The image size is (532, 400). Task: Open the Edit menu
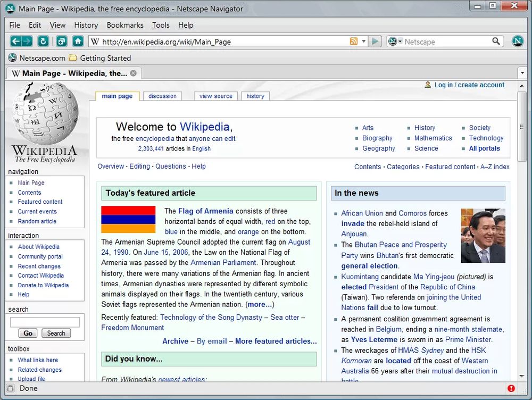click(35, 25)
